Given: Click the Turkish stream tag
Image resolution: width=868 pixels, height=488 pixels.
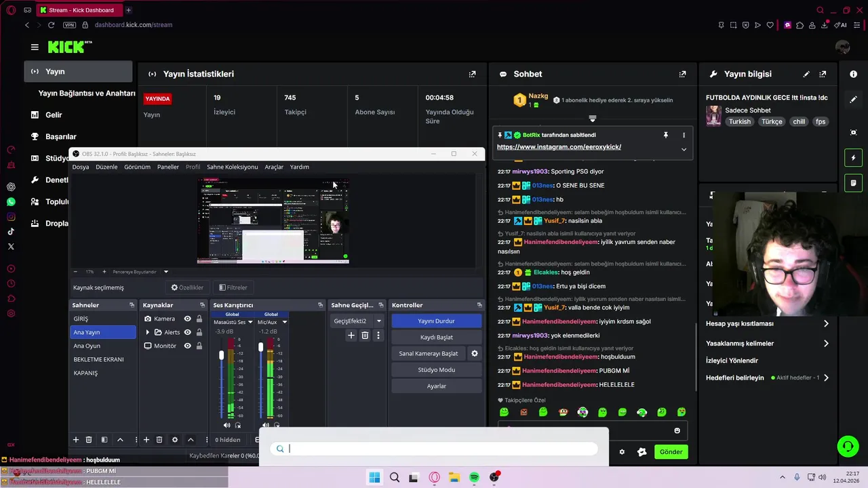Looking at the screenshot, I should pyautogui.click(x=740, y=122).
